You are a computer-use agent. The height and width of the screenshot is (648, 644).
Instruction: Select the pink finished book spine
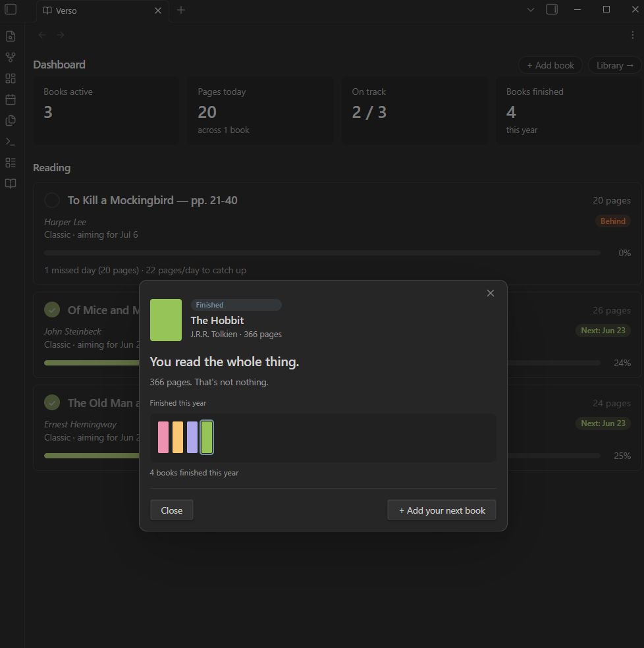click(163, 437)
